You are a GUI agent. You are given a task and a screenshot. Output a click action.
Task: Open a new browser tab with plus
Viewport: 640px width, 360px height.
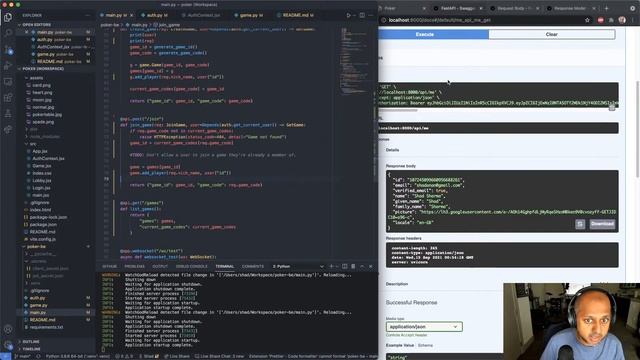pos(607,8)
